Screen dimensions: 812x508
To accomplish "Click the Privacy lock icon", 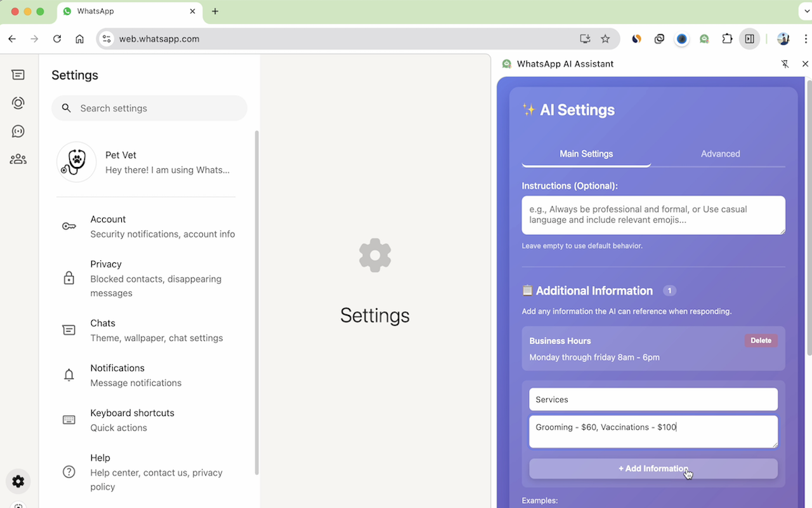I will [x=69, y=278].
